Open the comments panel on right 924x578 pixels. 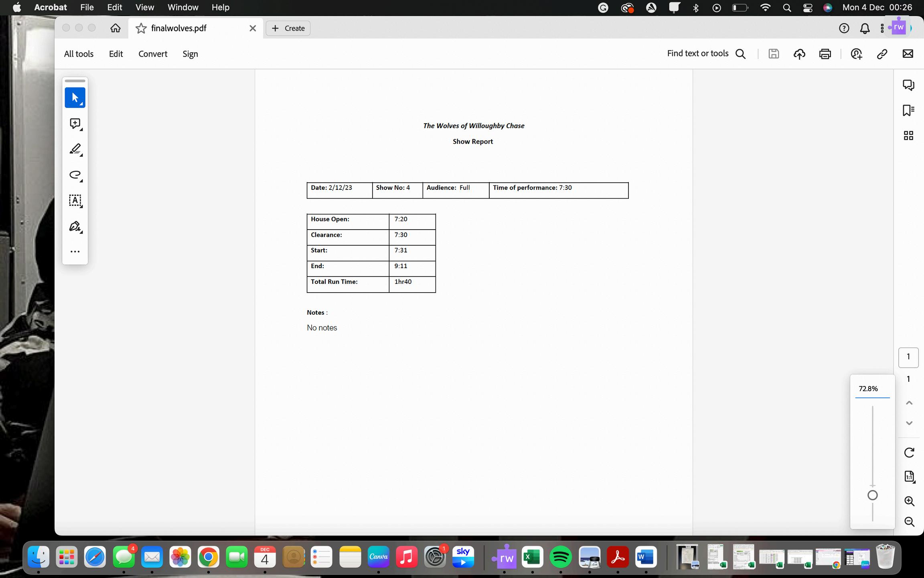click(x=908, y=85)
